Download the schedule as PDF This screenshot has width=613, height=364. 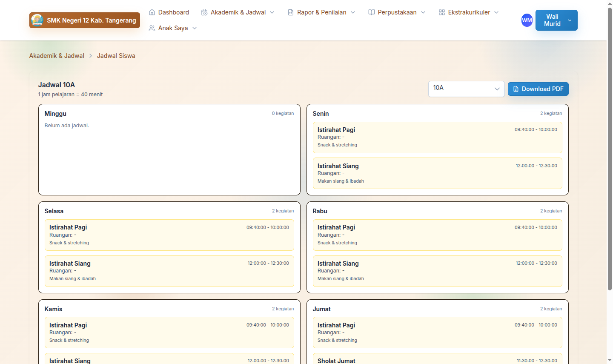[538, 89]
